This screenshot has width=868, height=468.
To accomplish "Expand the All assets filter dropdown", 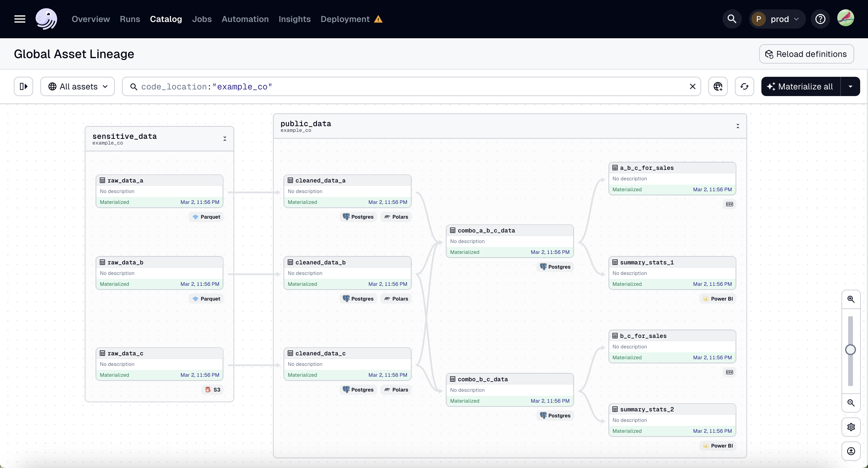I will 78,86.
